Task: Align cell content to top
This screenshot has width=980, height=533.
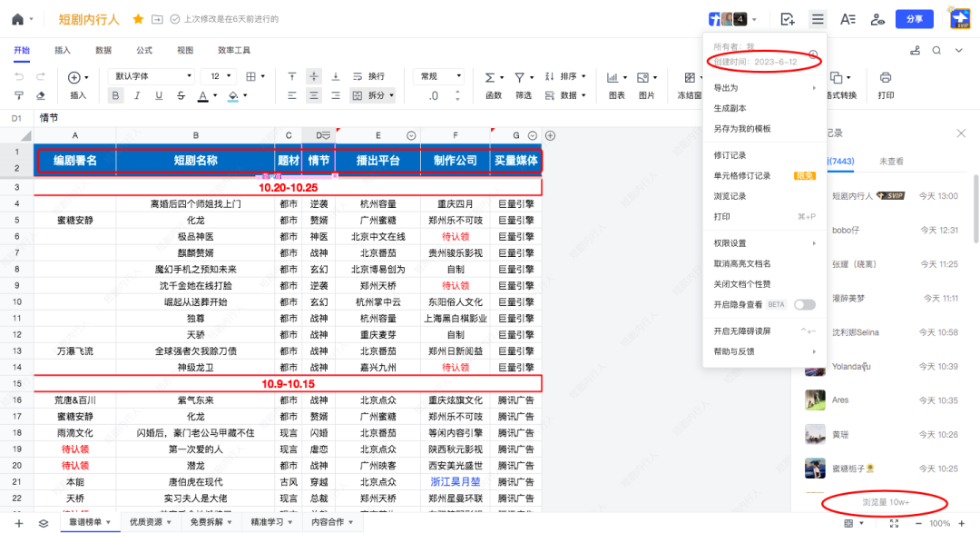Action: [x=292, y=76]
